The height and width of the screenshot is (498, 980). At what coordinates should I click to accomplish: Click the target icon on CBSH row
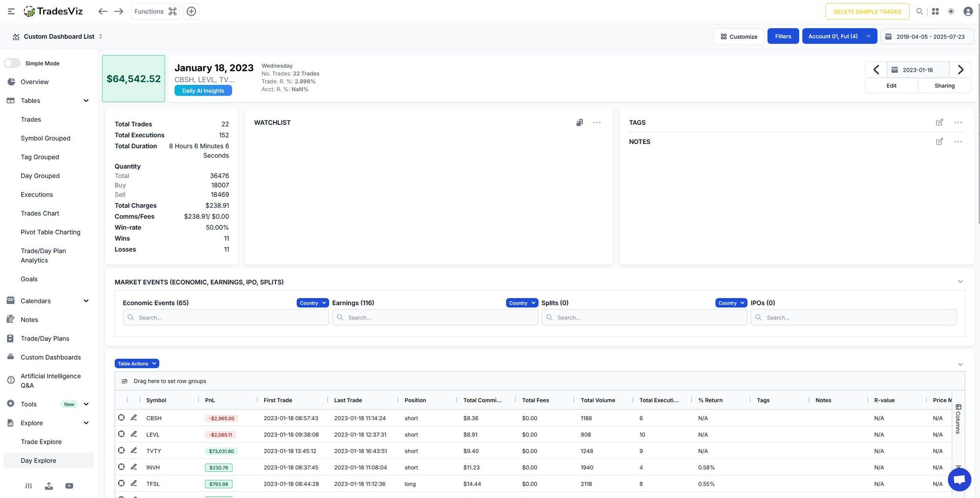point(122,418)
